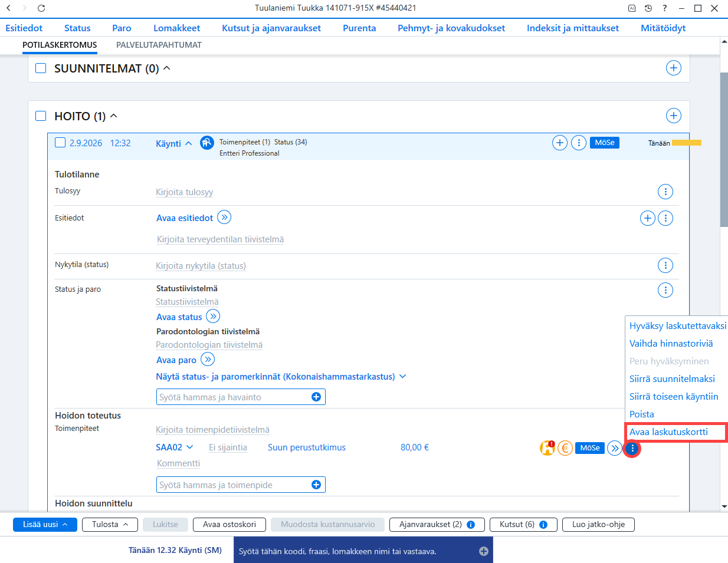
Task: Open the three-dot menu for Nykytila (status)
Action: point(665,265)
